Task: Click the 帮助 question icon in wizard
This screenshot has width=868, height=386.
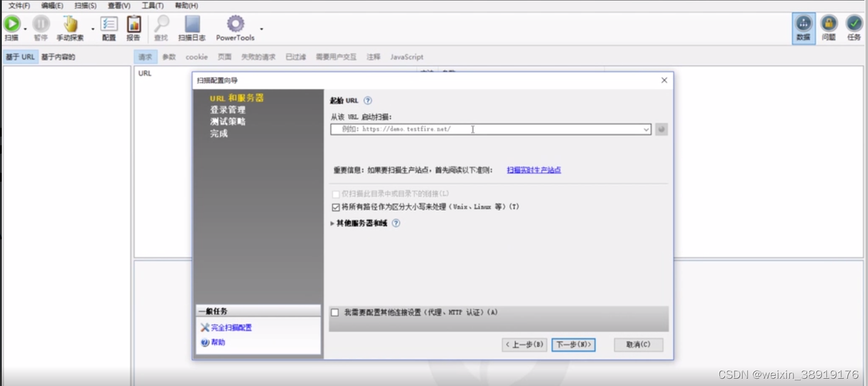Action: 205,342
